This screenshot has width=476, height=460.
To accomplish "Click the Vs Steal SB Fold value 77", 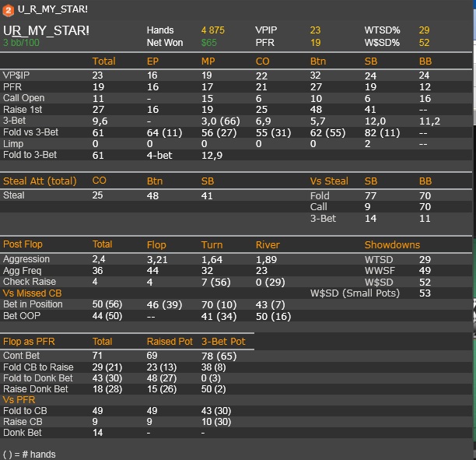I will [x=370, y=195].
